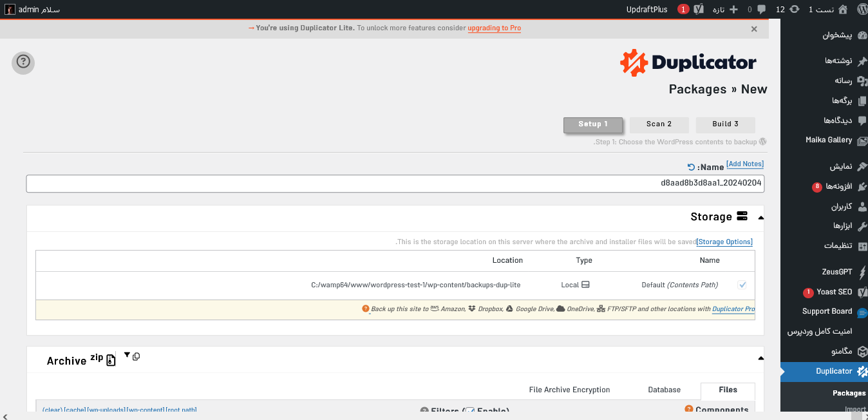Image resolution: width=868 pixels, height=420 pixels.
Task: Reset the package name with refresh icon
Action: click(x=691, y=167)
